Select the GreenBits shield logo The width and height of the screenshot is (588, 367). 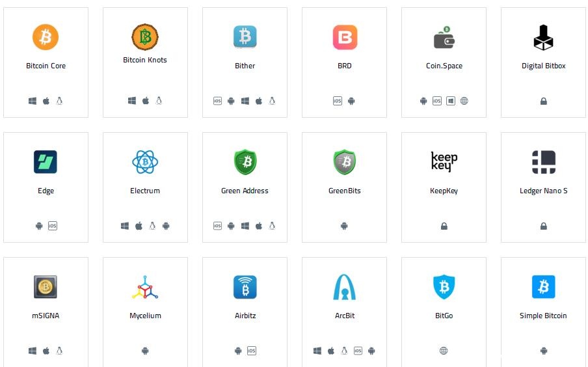click(x=345, y=162)
